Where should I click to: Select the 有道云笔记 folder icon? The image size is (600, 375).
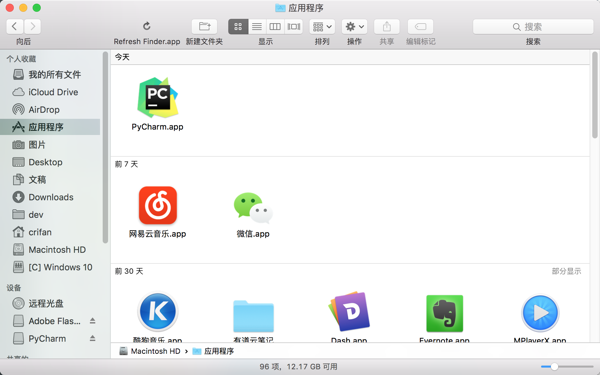253,316
